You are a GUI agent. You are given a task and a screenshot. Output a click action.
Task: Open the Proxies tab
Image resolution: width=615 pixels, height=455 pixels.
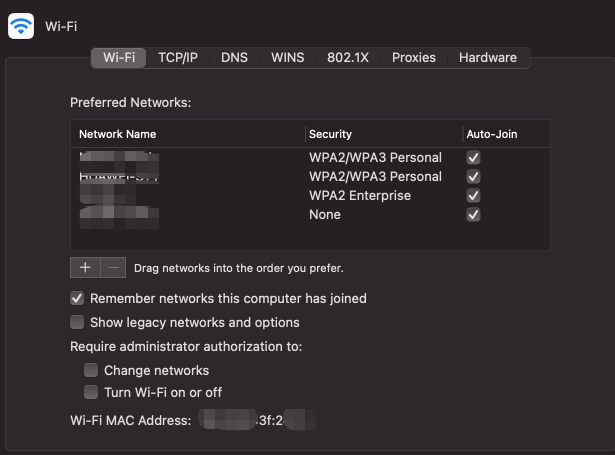click(414, 58)
